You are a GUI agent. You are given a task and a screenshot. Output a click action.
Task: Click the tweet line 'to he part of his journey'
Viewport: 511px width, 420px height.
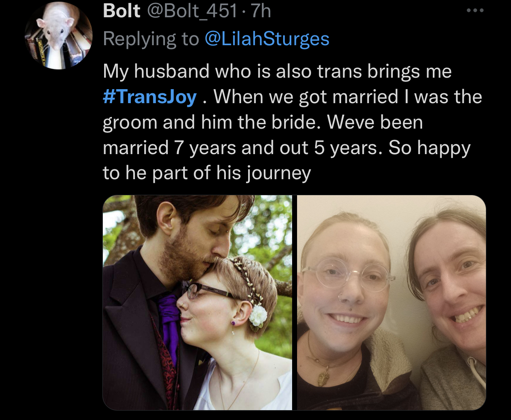[x=207, y=173]
